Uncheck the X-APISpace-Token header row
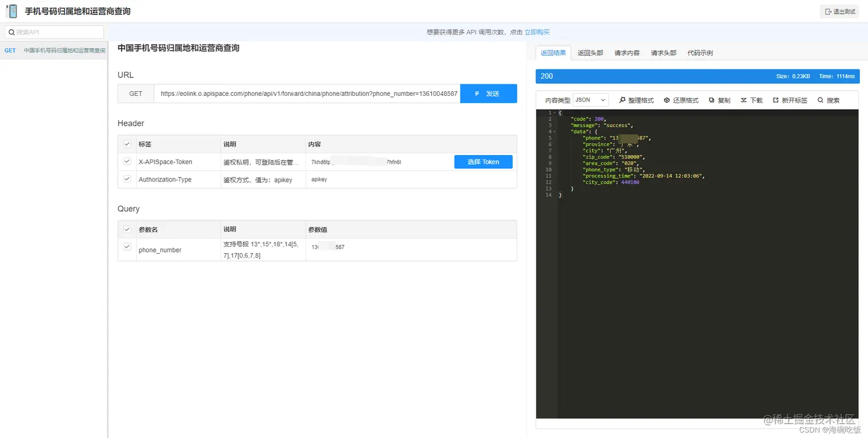The width and height of the screenshot is (868, 438). click(126, 161)
